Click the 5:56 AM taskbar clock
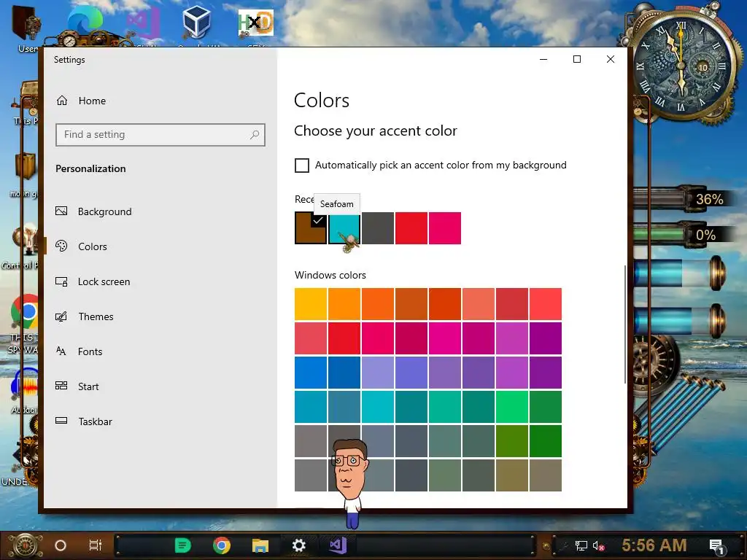The height and width of the screenshot is (560, 747). [x=654, y=545]
